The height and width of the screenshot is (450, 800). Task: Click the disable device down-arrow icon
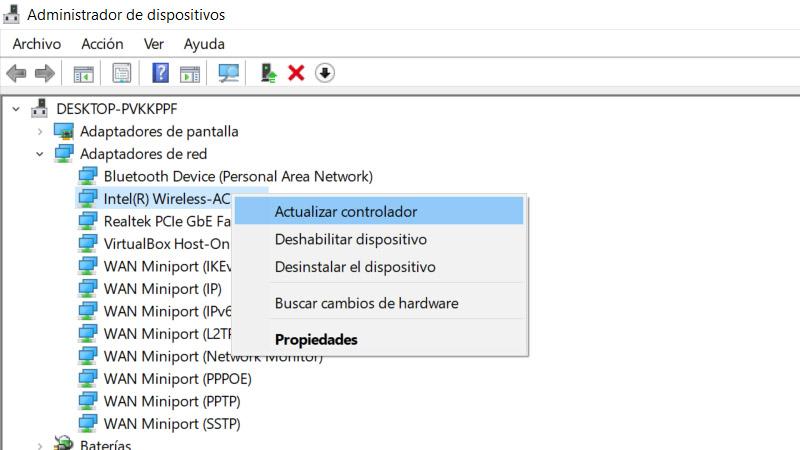coord(325,73)
